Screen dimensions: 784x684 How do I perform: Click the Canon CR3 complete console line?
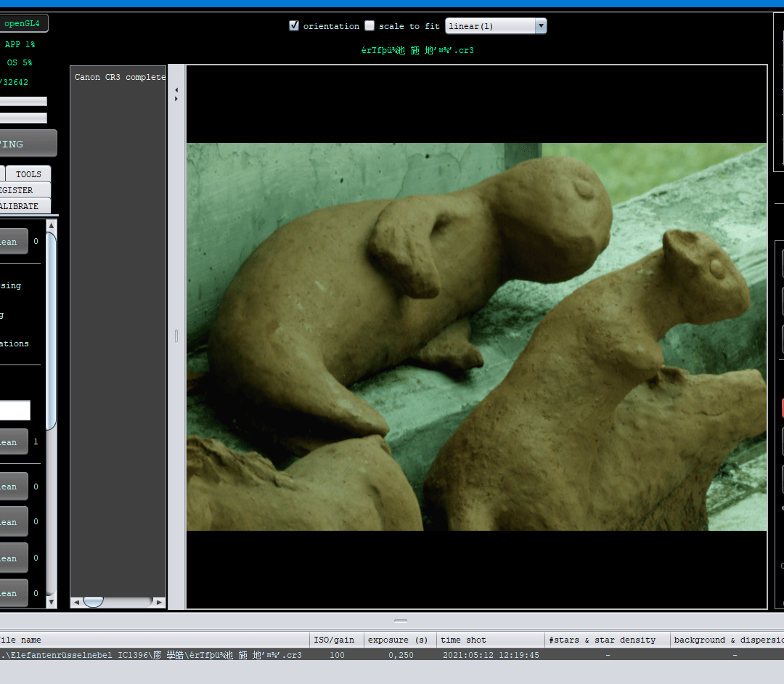(x=120, y=77)
